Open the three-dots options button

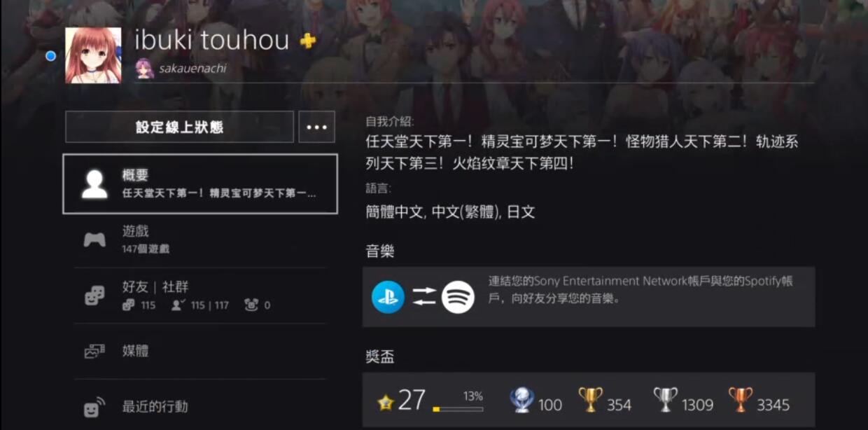click(317, 127)
